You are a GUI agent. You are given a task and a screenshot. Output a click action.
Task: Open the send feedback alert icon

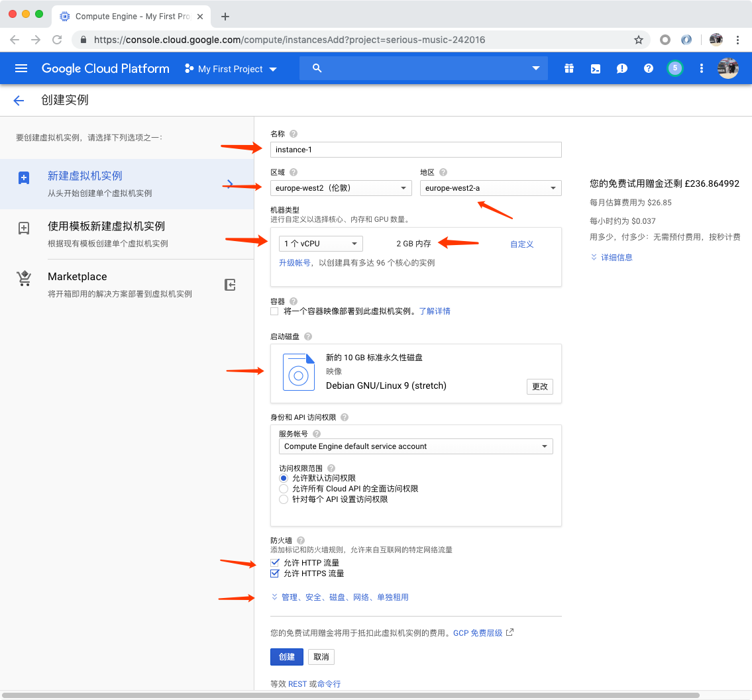point(621,69)
